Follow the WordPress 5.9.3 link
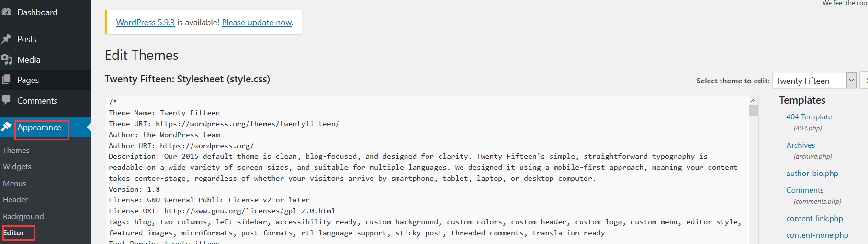 [x=145, y=22]
